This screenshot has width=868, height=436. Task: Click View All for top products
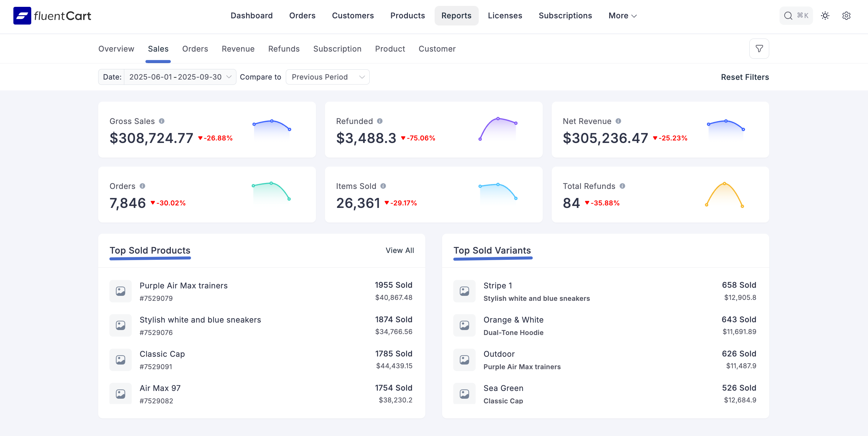coord(400,250)
